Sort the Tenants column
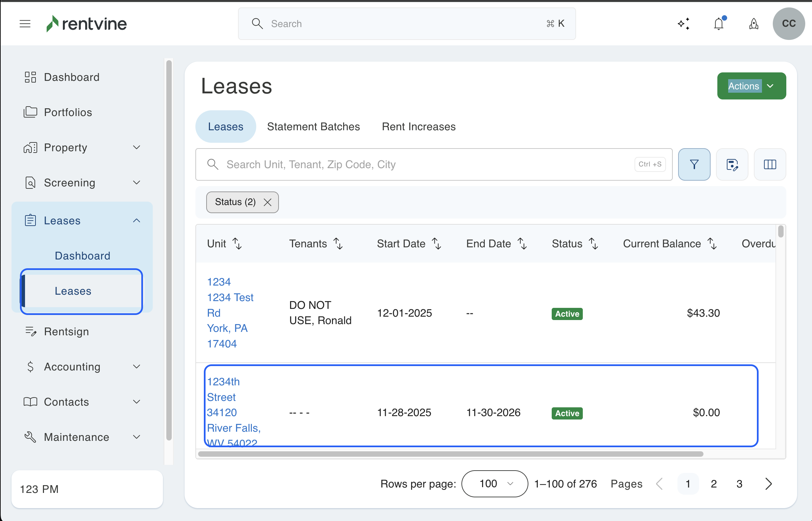The image size is (812, 521). point(338,244)
